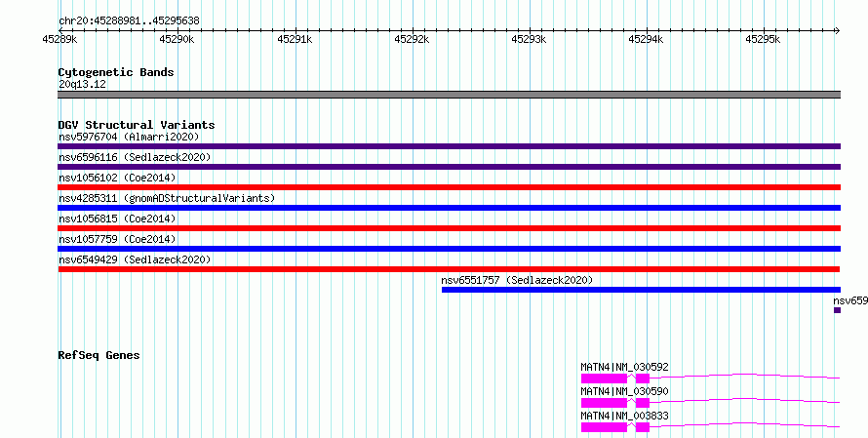Click the large exon of MATN4 NM_003833
This screenshot has height=438, width=868.
[604, 427]
